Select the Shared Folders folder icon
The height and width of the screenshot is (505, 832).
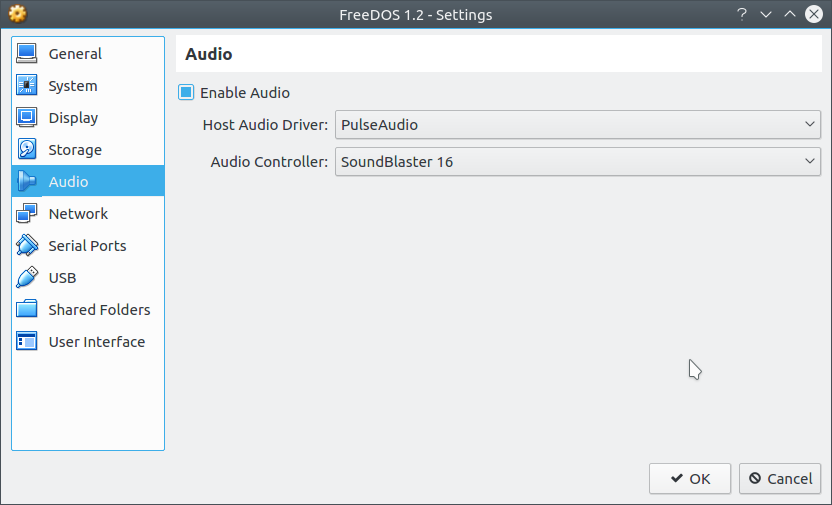point(27,309)
